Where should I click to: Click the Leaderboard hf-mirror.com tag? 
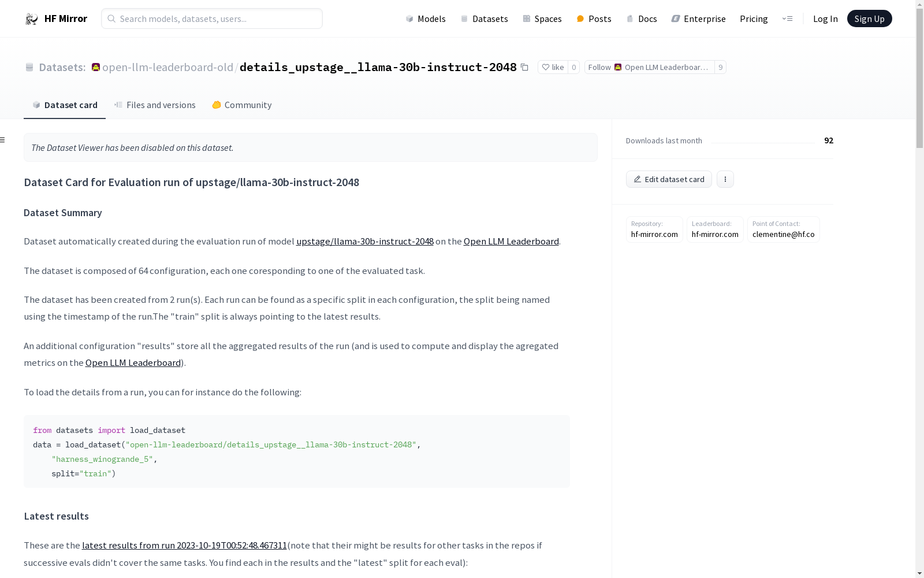pos(715,229)
